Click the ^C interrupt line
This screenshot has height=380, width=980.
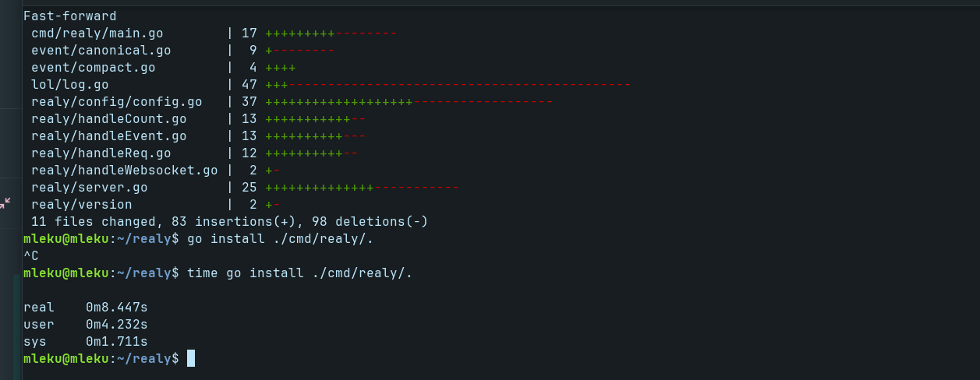31,255
